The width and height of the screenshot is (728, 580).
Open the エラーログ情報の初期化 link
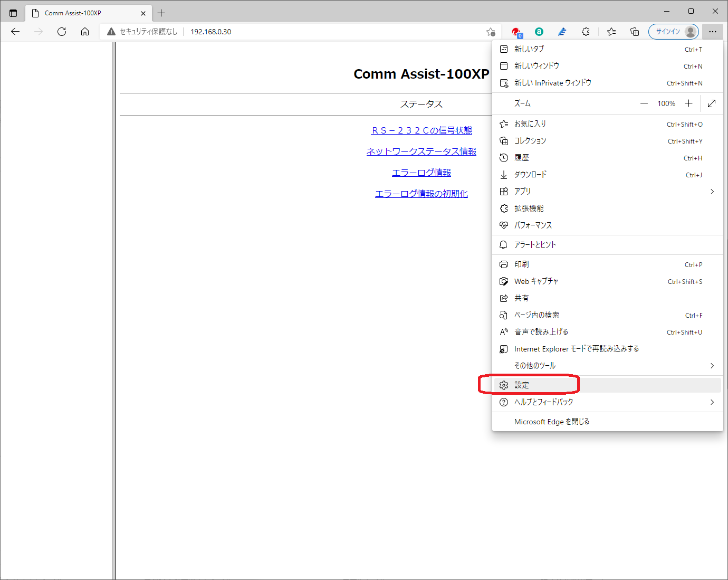click(422, 194)
